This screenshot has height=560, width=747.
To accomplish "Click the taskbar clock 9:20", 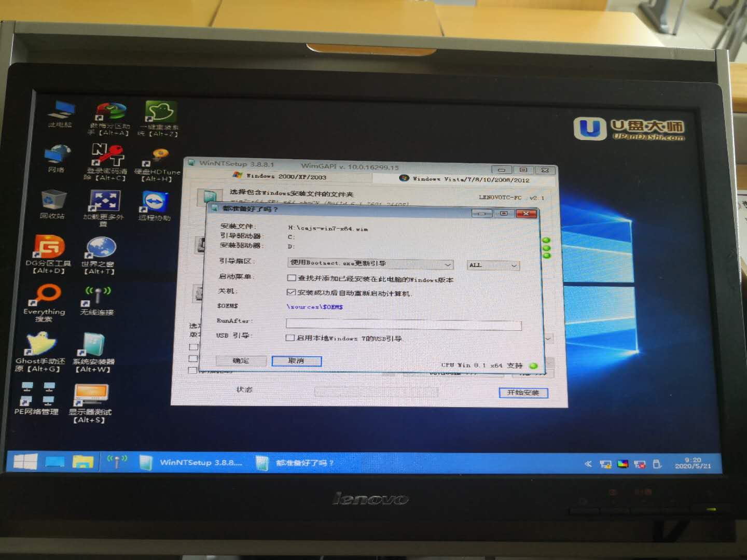I will click(693, 463).
